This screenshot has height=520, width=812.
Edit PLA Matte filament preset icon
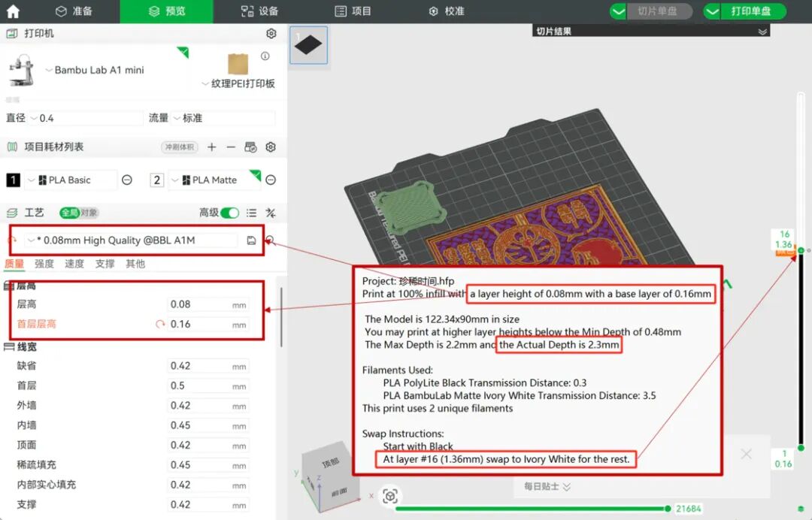[271, 180]
